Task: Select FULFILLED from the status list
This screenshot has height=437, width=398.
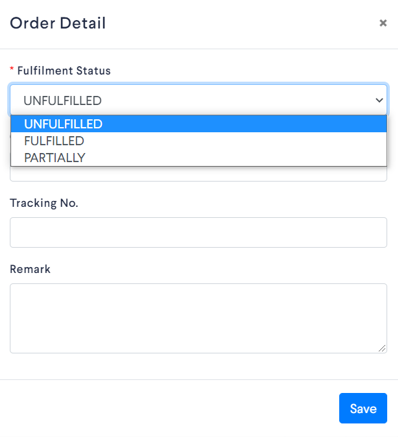Action: pos(198,141)
